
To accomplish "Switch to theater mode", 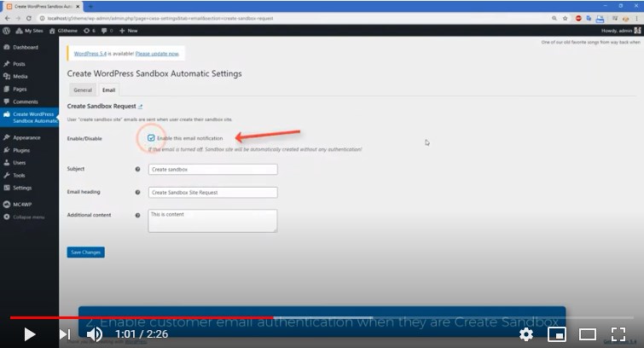I will click(588, 334).
